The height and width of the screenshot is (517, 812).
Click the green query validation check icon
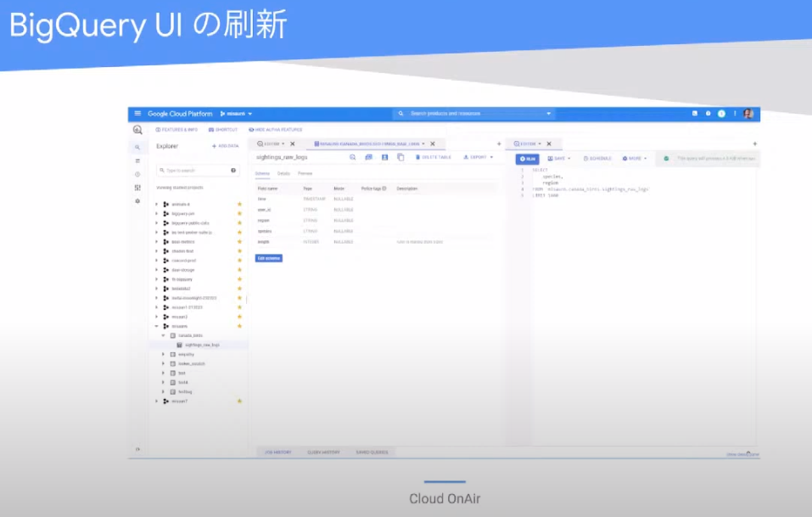666,159
